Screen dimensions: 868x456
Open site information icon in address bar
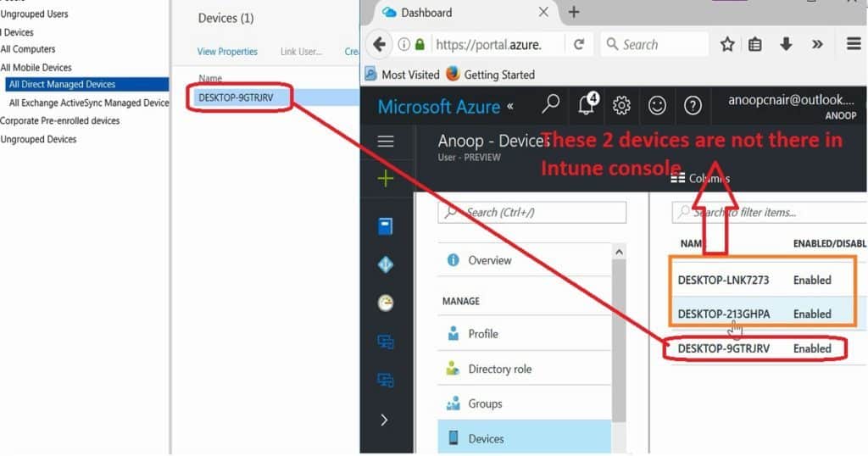404,44
